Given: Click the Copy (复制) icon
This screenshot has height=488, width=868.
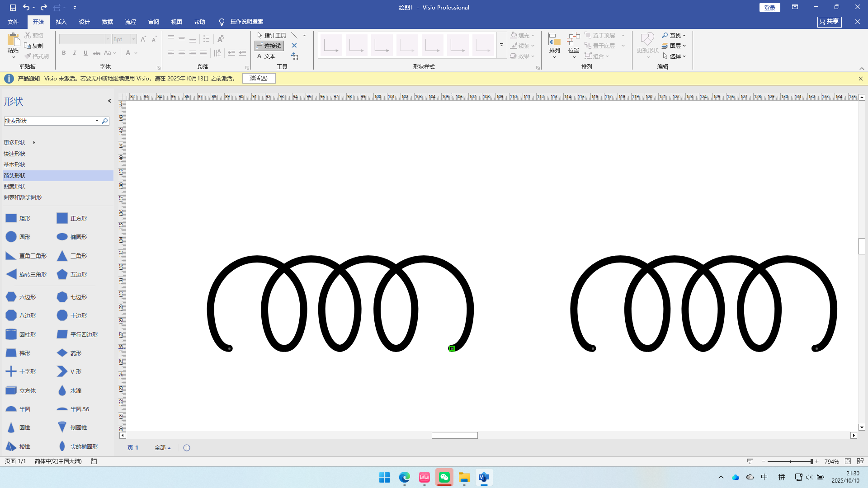Looking at the screenshot, I should pyautogui.click(x=28, y=46).
